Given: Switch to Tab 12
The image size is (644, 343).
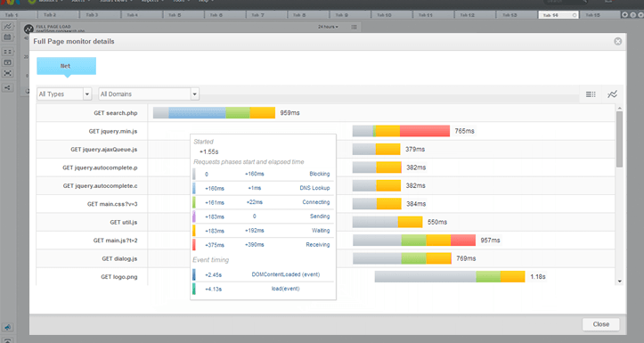Looking at the screenshot, I should coord(468,15).
